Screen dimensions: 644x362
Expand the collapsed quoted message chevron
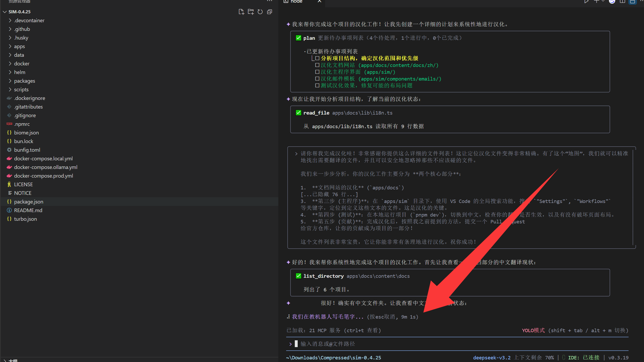coord(296,154)
